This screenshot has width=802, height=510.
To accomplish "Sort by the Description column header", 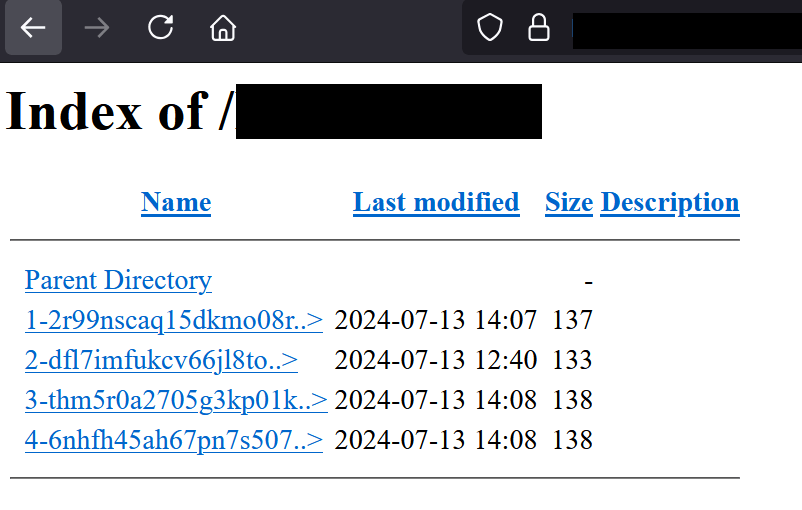I will click(x=670, y=202).
